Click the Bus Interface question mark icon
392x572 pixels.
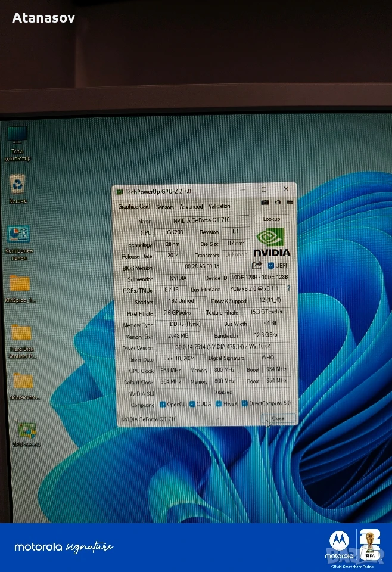click(x=289, y=288)
